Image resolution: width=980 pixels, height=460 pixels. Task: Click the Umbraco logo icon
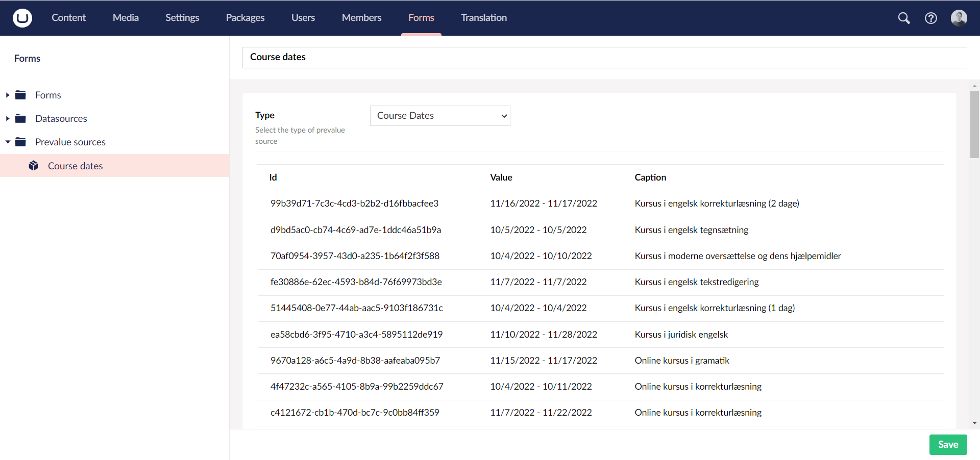coord(22,18)
